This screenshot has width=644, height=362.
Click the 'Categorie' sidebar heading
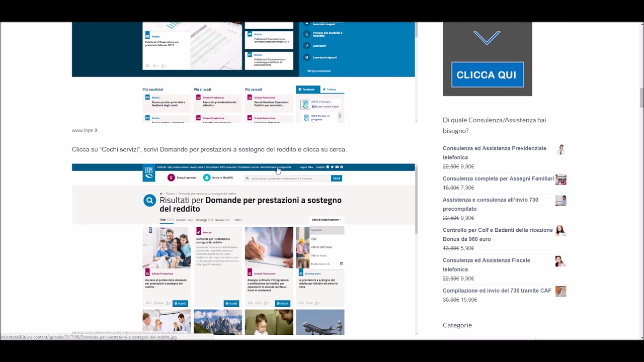[457, 325]
